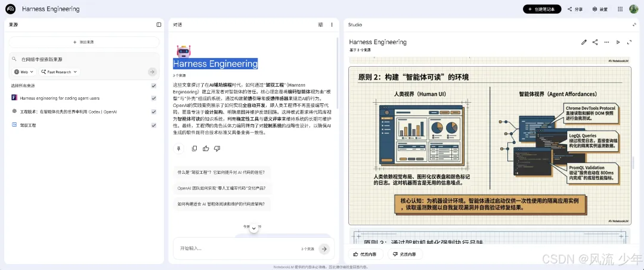The image size is (644, 270).
Task: Collapse the Sources panel with sidebar icon
Action: click(x=159, y=24)
